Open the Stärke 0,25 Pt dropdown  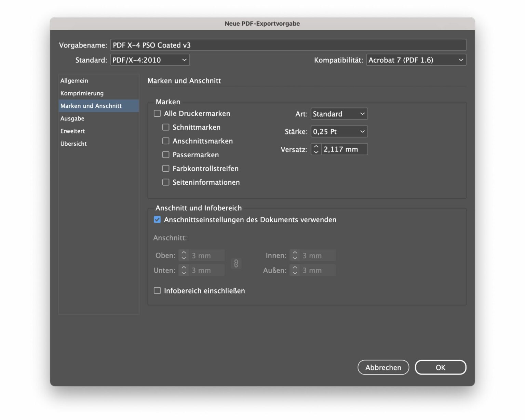[339, 132]
